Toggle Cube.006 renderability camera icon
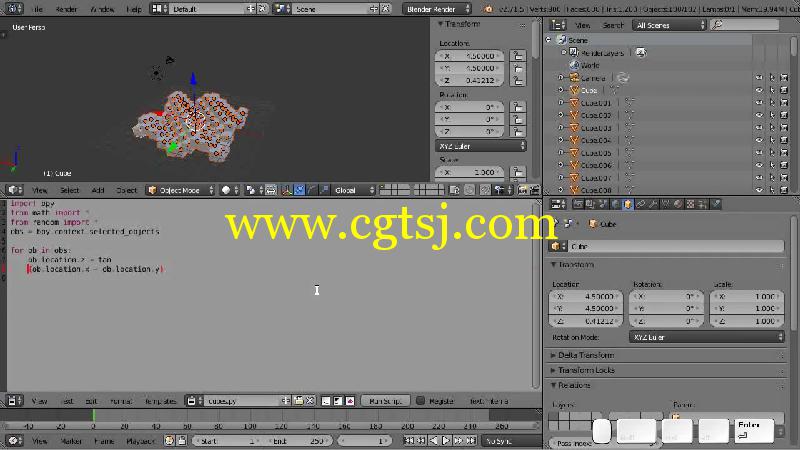 [x=784, y=165]
